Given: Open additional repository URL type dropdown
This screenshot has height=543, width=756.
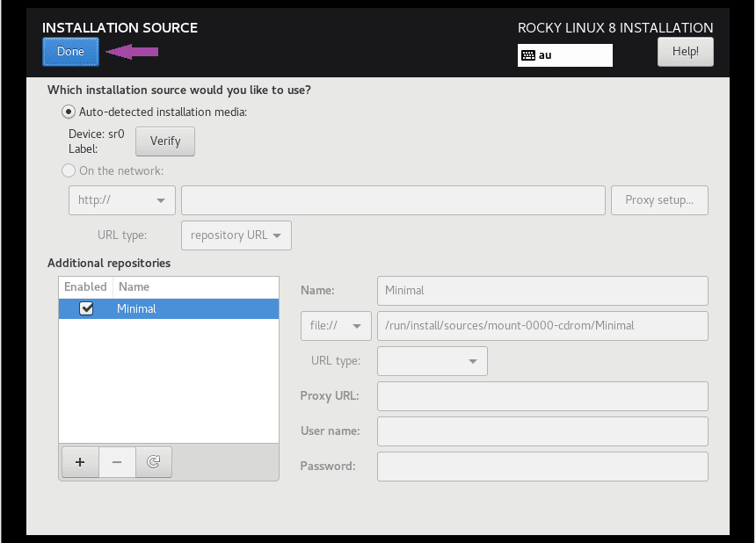Looking at the screenshot, I should (432, 361).
